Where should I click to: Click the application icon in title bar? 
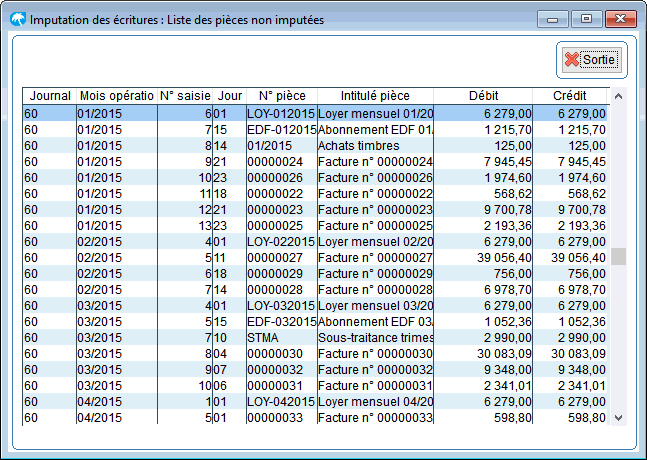[18, 18]
